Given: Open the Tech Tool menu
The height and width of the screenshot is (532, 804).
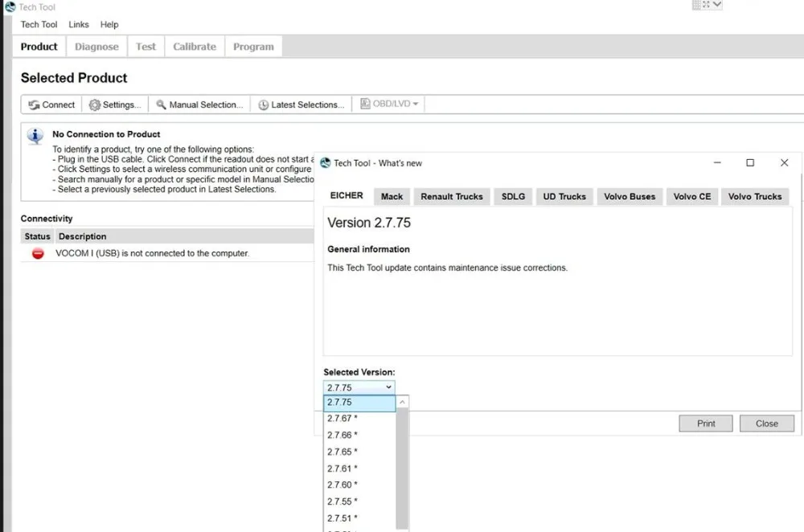Looking at the screenshot, I should 39,25.
